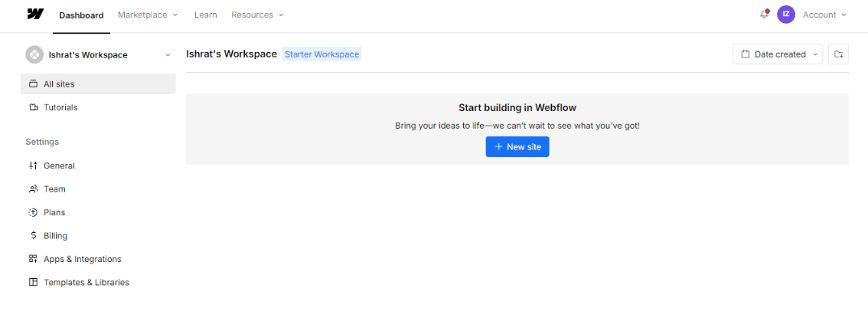Open Team settings
This screenshot has width=868, height=331.
[x=98, y=189]
